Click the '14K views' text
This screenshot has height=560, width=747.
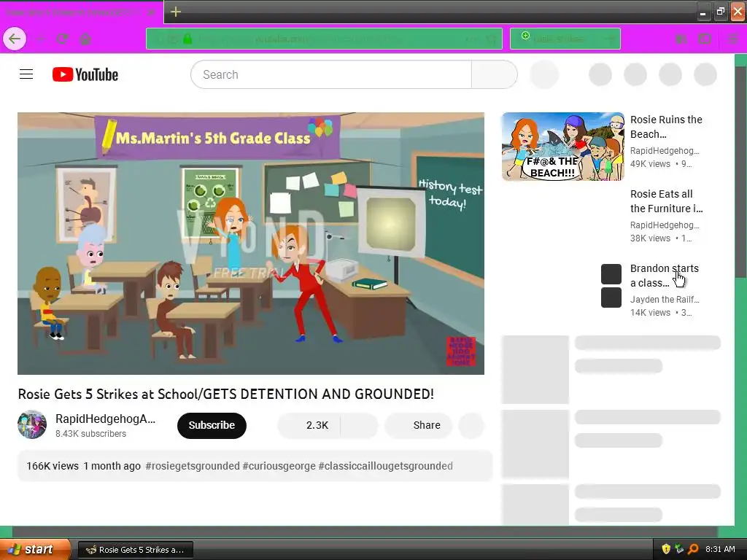point(650,312)
